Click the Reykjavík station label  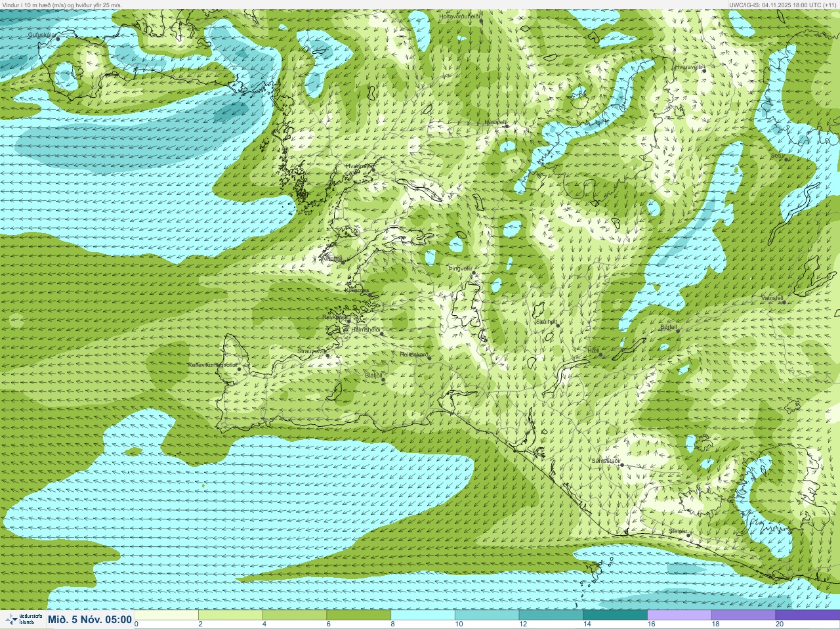tap(334, 317)
